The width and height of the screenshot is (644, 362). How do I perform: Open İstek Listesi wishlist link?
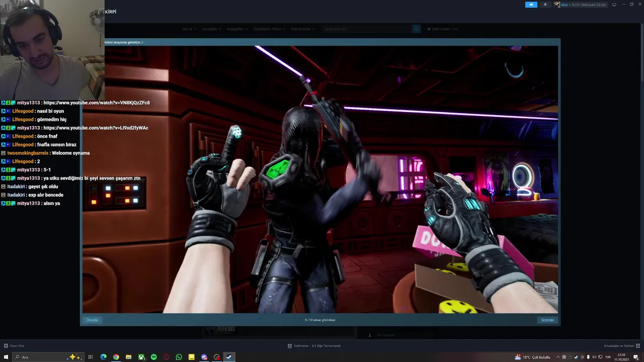point(443,29)
